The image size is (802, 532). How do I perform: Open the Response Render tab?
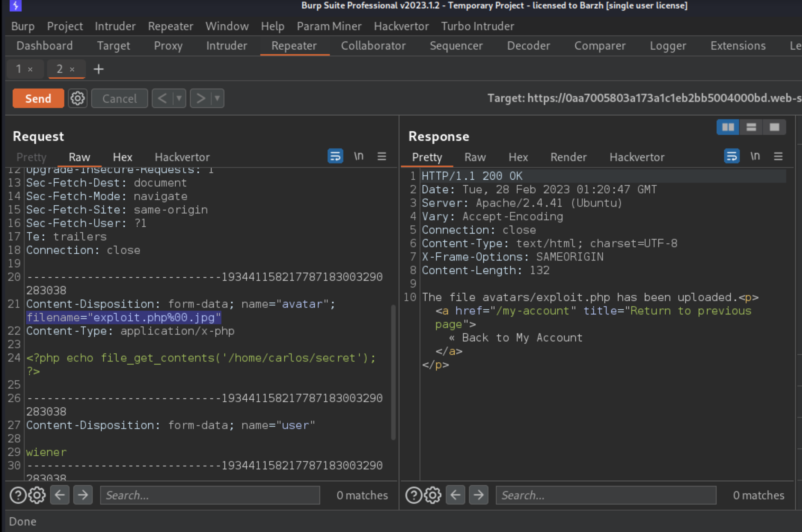pyautogui.click(x=568, y=157)
